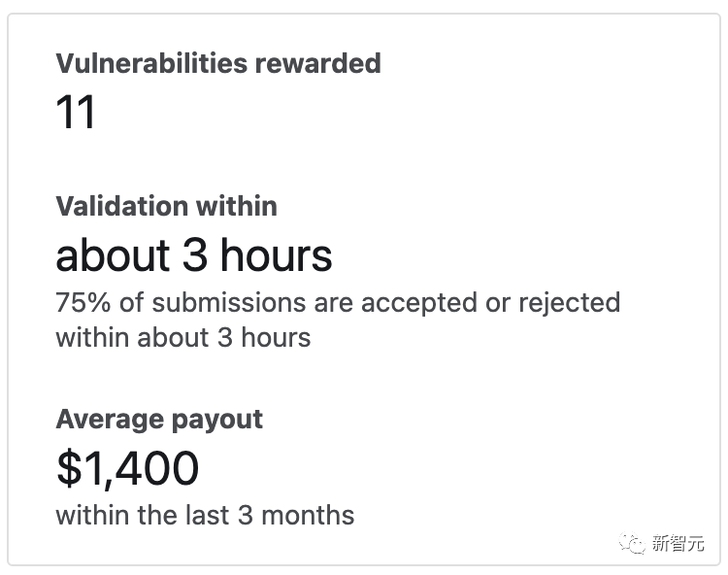
Task: Select the "Validation within" heading
Action: click(166, 206)
